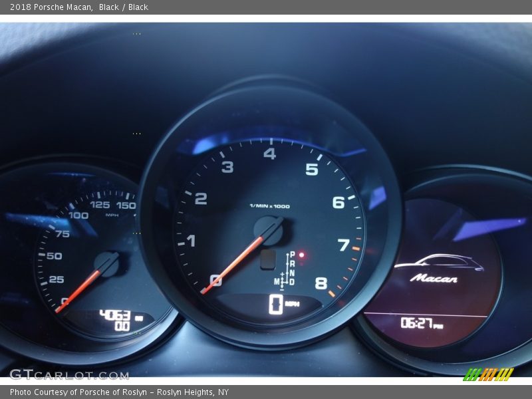Click number 8 on the tachometer
Screen dimensions: 532x399
click(x=321, y=284)
